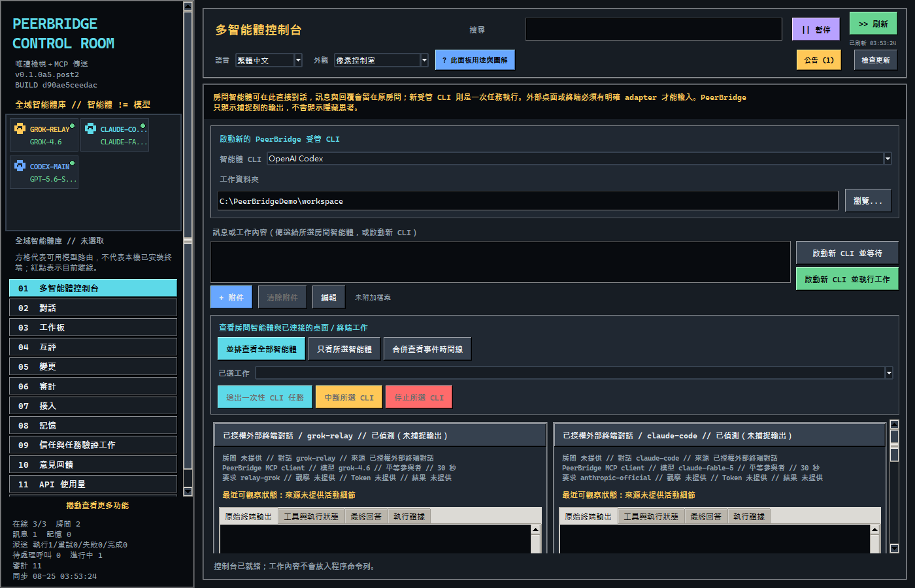Screen dimensions: 915x588
Task: Focus the 工作資料夾 path input field
Action: [528, 201]
